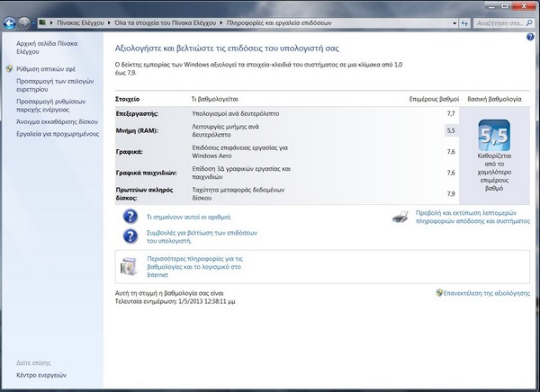
Task: Open Αρχική σελίδα Πίνακα Ελέγχου
Action: tap(47, 48)
